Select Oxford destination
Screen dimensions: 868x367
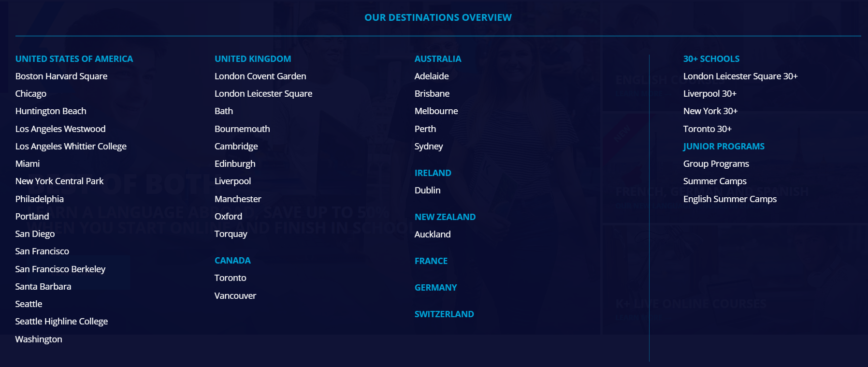click(229, 216)
